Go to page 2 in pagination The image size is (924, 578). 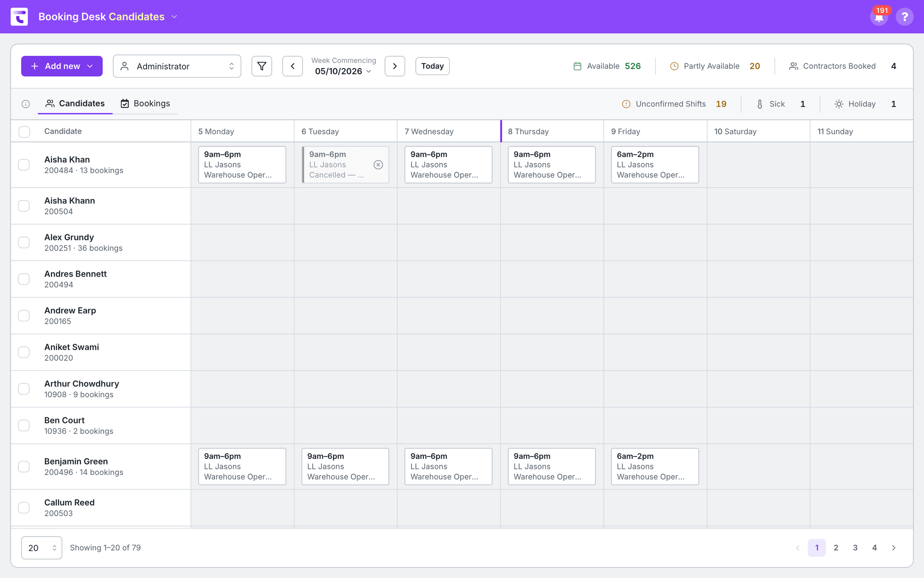[x=836, y=548]
